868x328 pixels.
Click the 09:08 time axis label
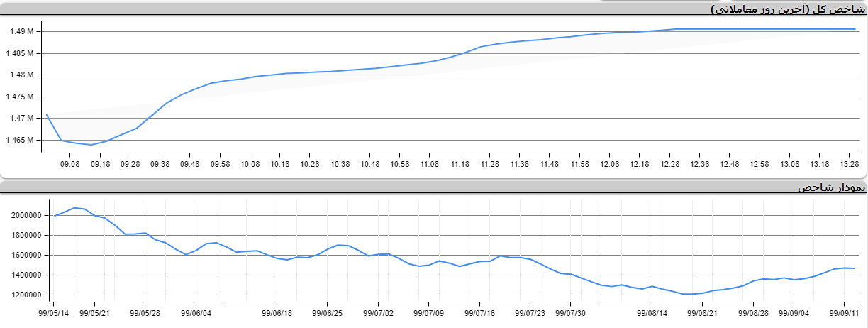pyautogui.click(x=69, y=164)
